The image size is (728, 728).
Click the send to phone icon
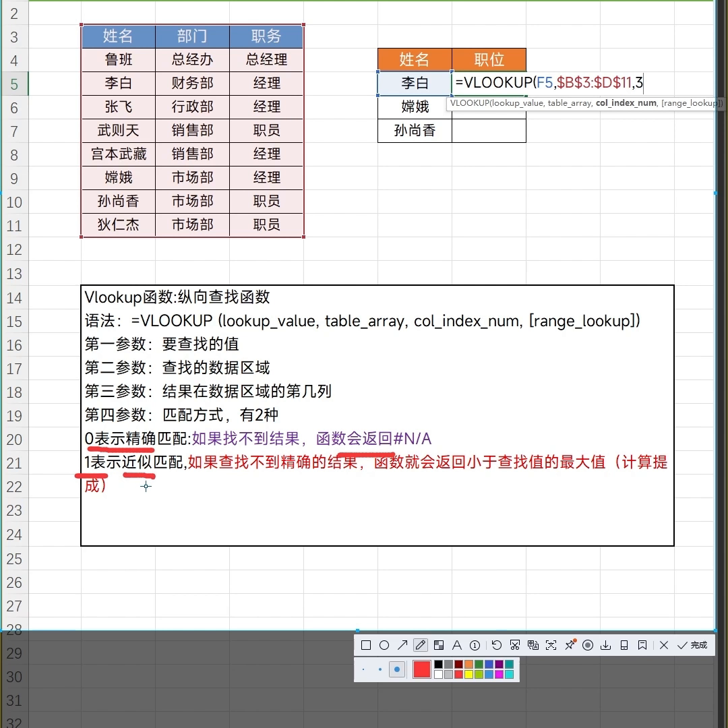tap(624, 645)
